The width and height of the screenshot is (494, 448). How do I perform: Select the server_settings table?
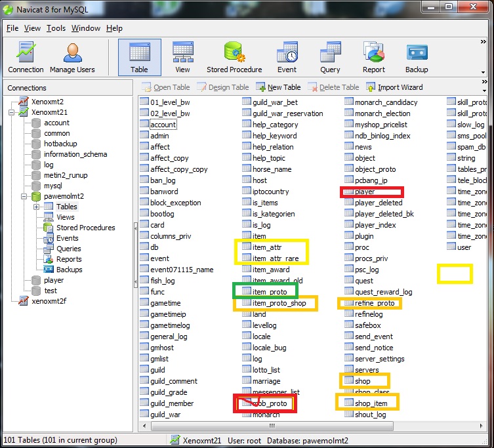(x=380, y=359)
